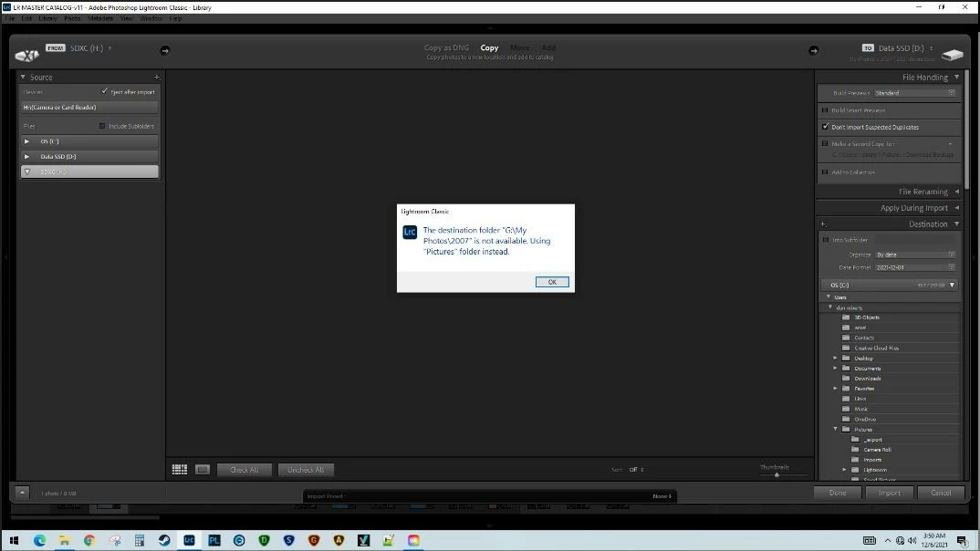Collapse the OS (C:) destination volume
Screen dimensions: 980x551
952,285
